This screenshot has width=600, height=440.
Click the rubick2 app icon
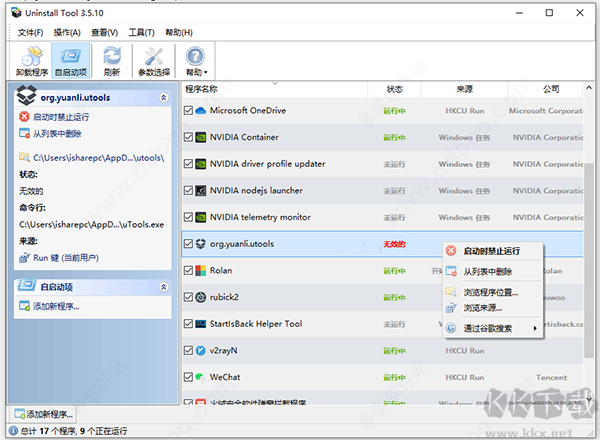click(x=201, y=297)
